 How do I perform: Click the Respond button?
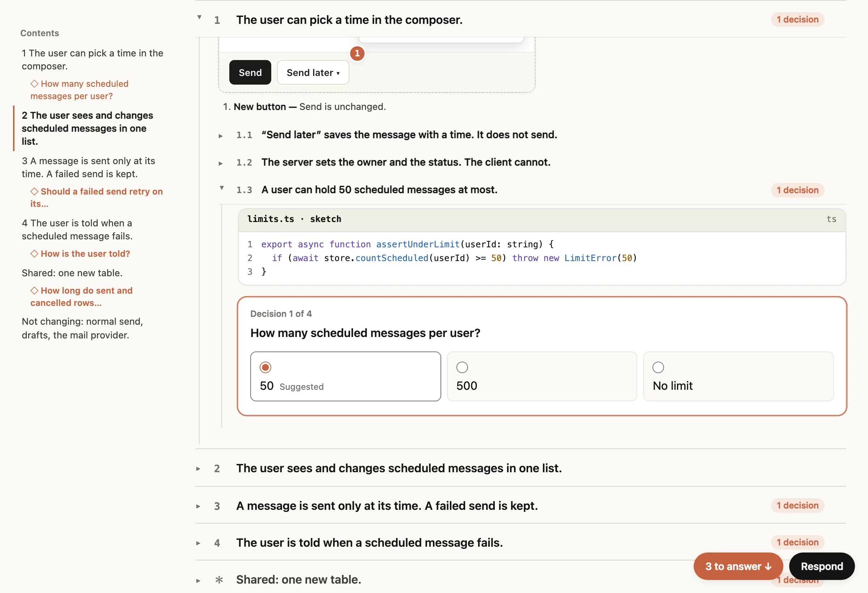[822, 567]
